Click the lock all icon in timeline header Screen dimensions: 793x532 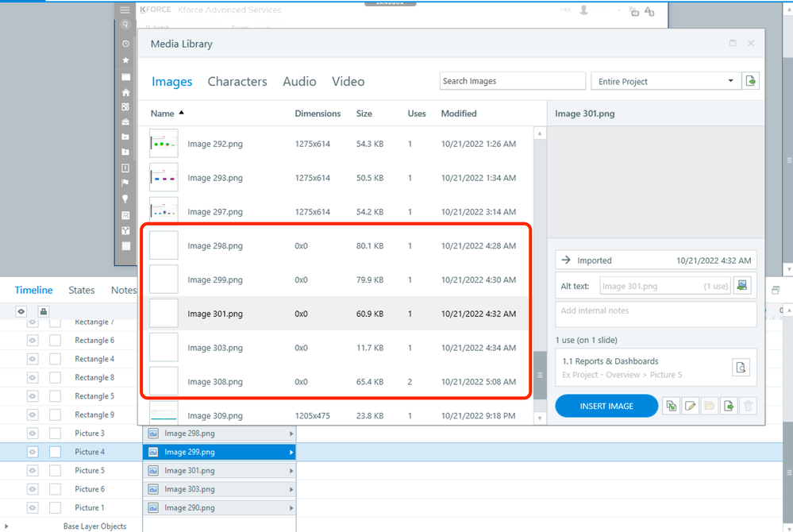(x=44, y=312)
